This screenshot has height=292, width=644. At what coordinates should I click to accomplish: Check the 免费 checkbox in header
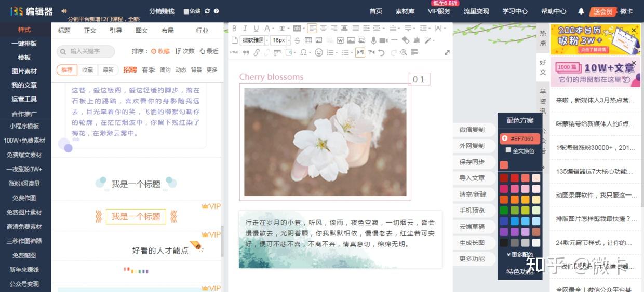point(186,11)
